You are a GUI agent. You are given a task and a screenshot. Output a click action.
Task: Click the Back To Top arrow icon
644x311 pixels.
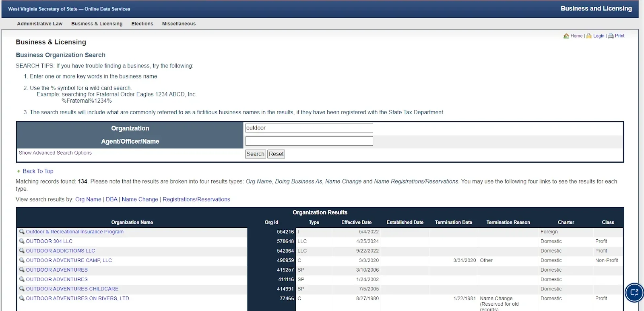[19, 171]
